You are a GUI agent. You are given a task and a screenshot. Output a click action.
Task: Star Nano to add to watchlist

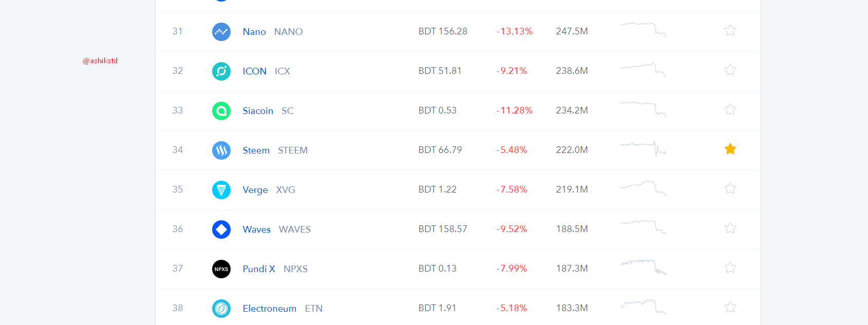(730, 30)
